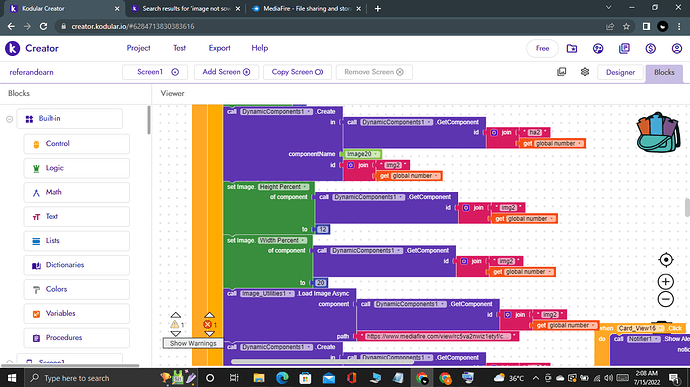Open Variables blocks drawer
Viewport: 690px width, 387px height.
[x=77, y=313]
